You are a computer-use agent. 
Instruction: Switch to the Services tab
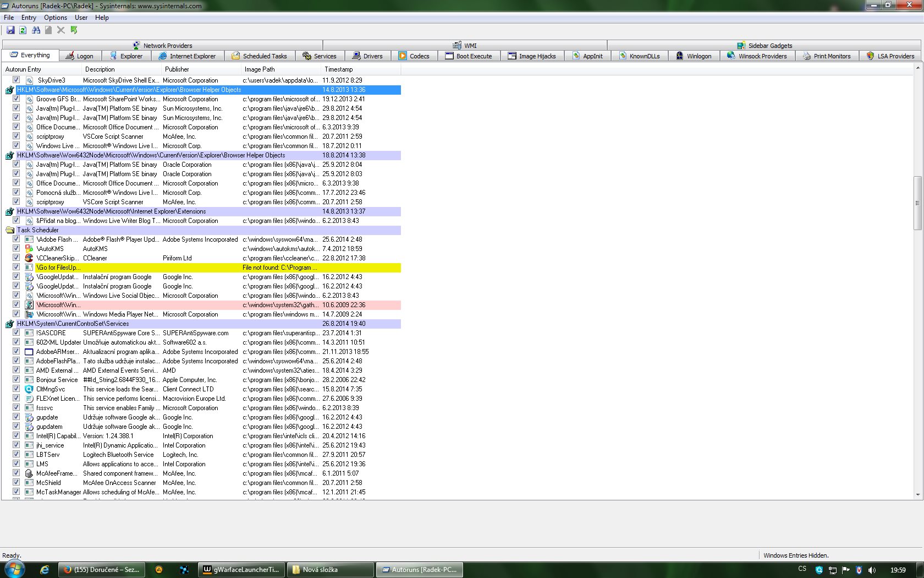coord(320,56)
